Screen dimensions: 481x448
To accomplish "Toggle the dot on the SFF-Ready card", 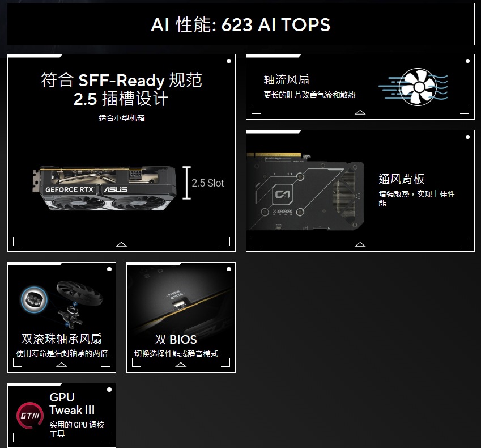I will (228, 61).
